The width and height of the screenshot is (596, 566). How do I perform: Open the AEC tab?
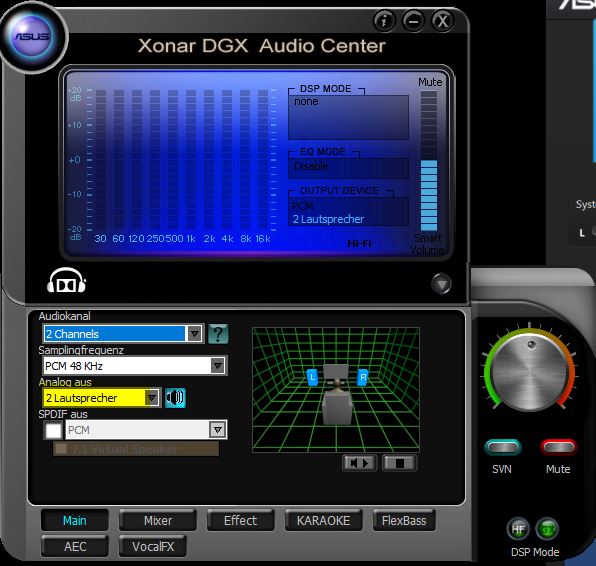click(75, 546)
